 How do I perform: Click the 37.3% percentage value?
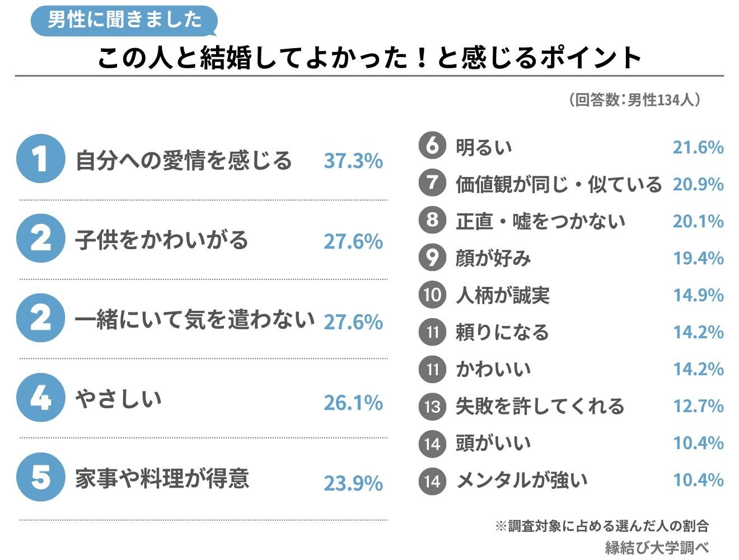[353, 161]
